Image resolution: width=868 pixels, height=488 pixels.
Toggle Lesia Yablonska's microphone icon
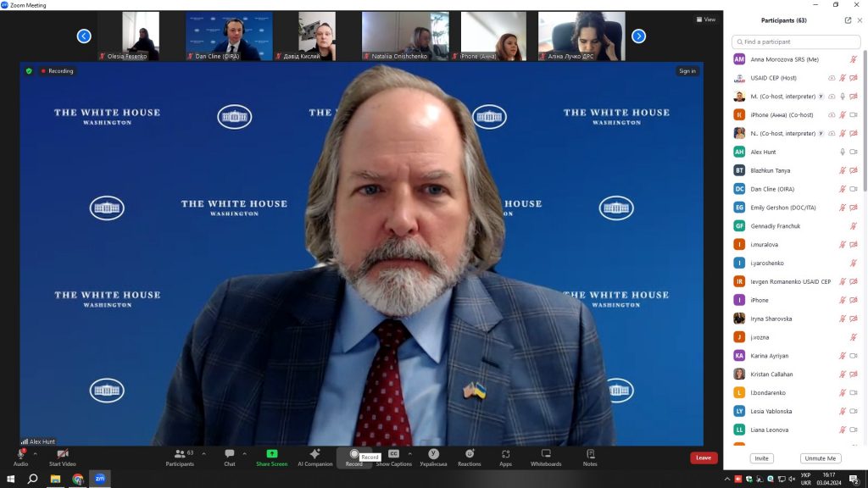pyautogui.click(x=843, y=411)
